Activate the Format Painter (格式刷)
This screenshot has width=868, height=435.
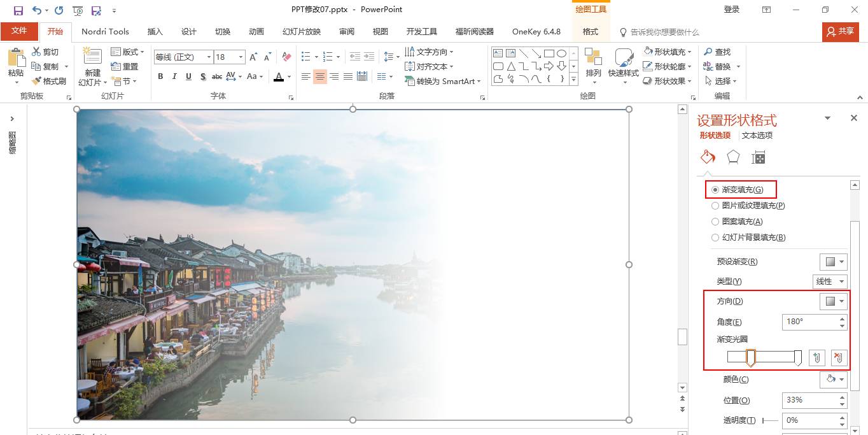click(x=49, y=81)
